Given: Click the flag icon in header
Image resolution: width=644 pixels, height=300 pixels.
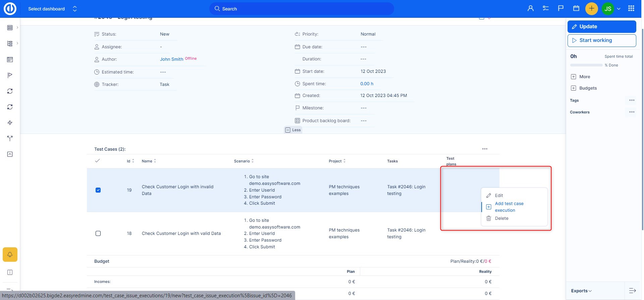Looking at the screenshot, I should [560, 8].
